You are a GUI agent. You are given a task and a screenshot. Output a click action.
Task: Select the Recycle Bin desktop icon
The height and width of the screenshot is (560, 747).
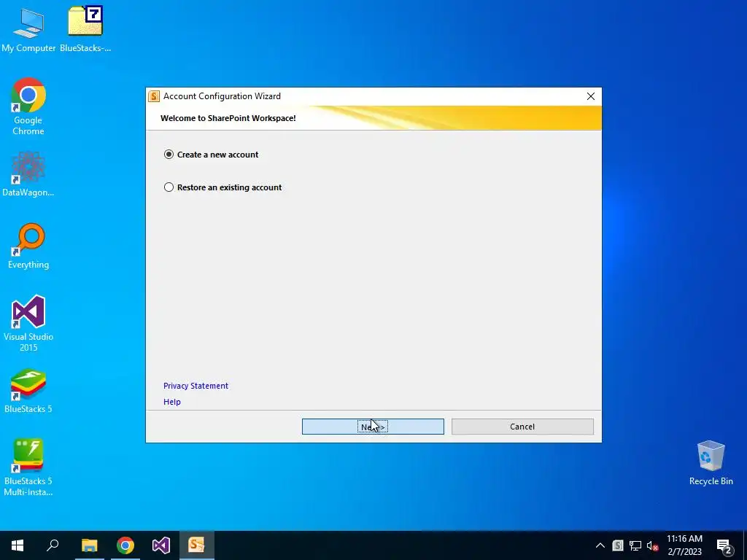711,463
